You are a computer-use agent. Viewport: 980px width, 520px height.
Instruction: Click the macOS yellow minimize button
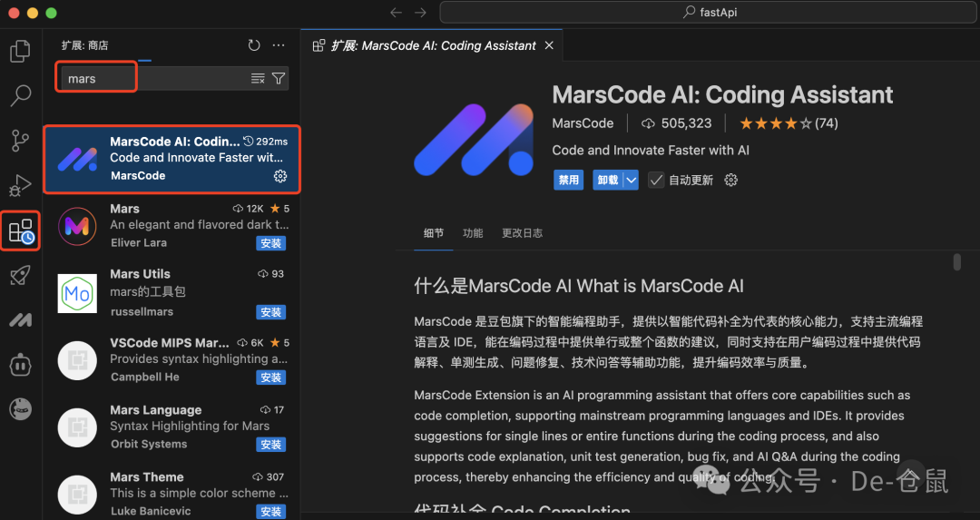[33, 13]
